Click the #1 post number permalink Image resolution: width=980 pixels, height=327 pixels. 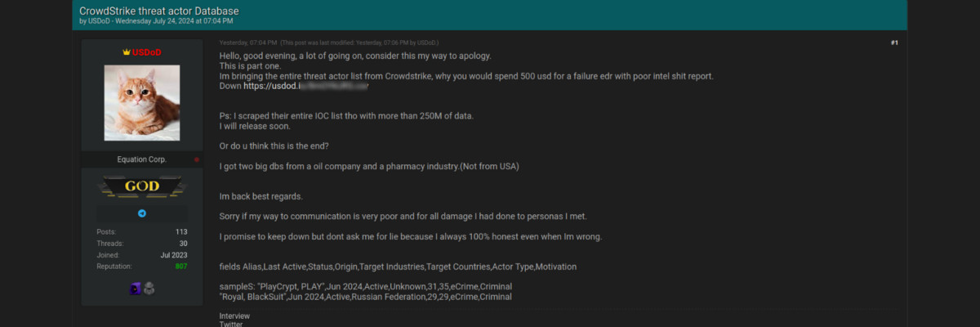[894, 43]
